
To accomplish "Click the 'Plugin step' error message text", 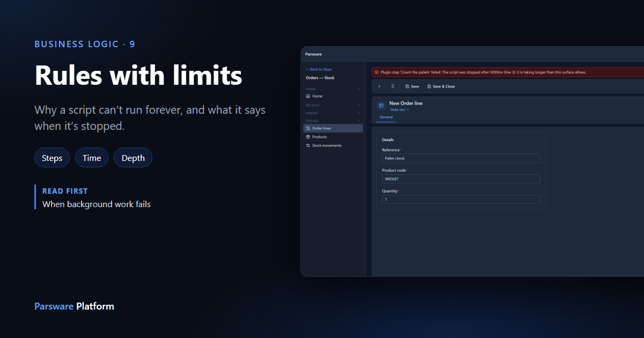I will [x=484, y=72].
